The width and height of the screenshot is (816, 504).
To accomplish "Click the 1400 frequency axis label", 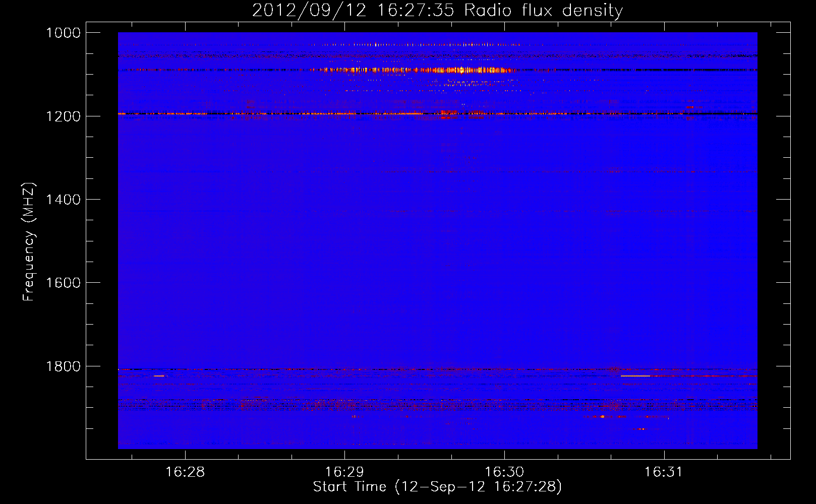I will tap(63, 200).
